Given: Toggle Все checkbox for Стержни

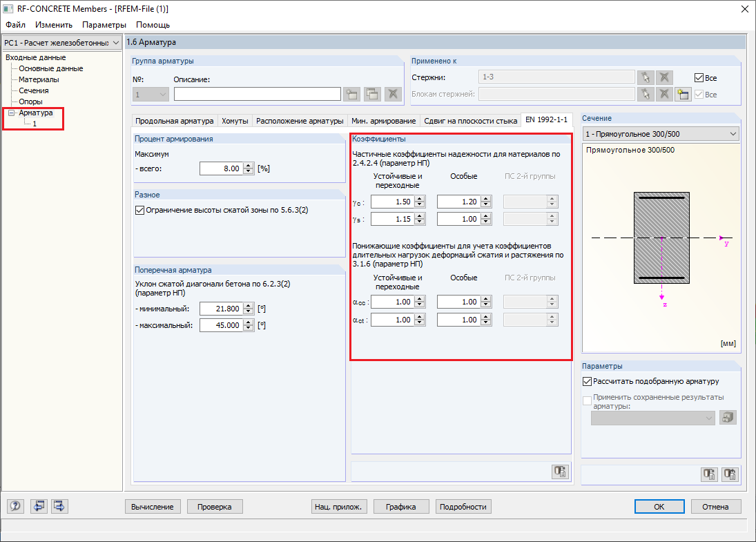Looking at the screenshot, I should coord(699,77).
